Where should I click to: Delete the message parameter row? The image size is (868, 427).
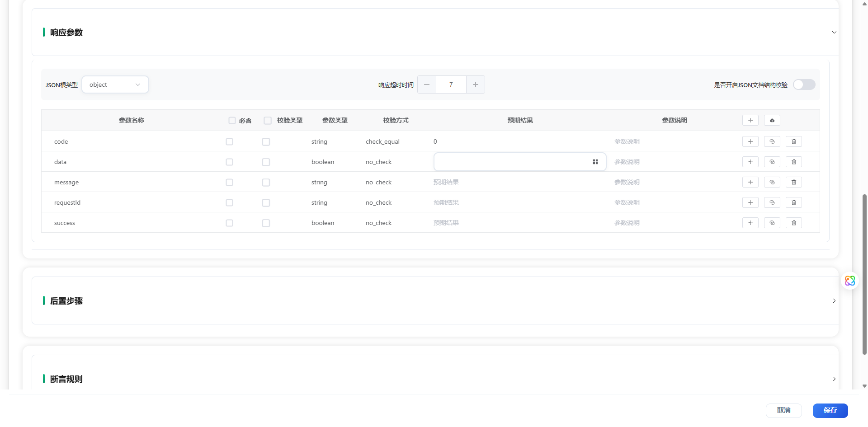click(x=793, y=182)
